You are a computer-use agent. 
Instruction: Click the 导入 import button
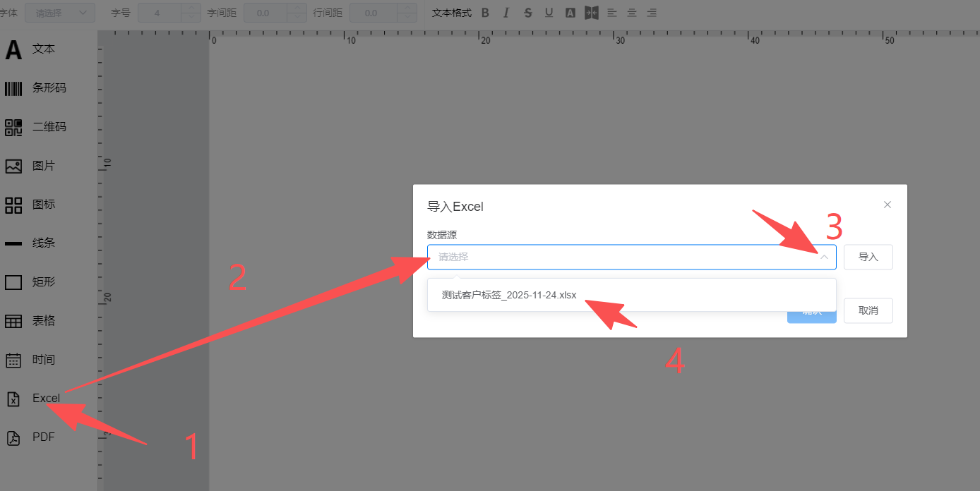pos(868,257)
